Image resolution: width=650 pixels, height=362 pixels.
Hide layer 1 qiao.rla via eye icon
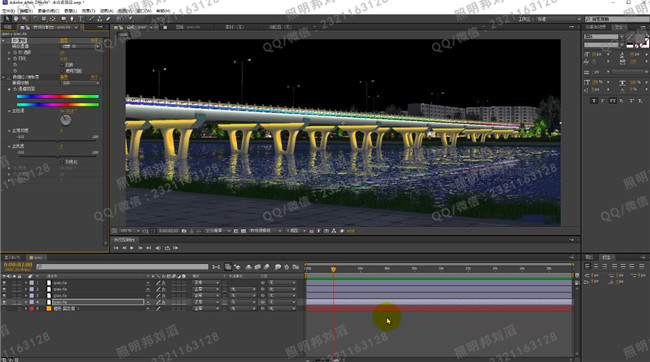pos(5,283)
